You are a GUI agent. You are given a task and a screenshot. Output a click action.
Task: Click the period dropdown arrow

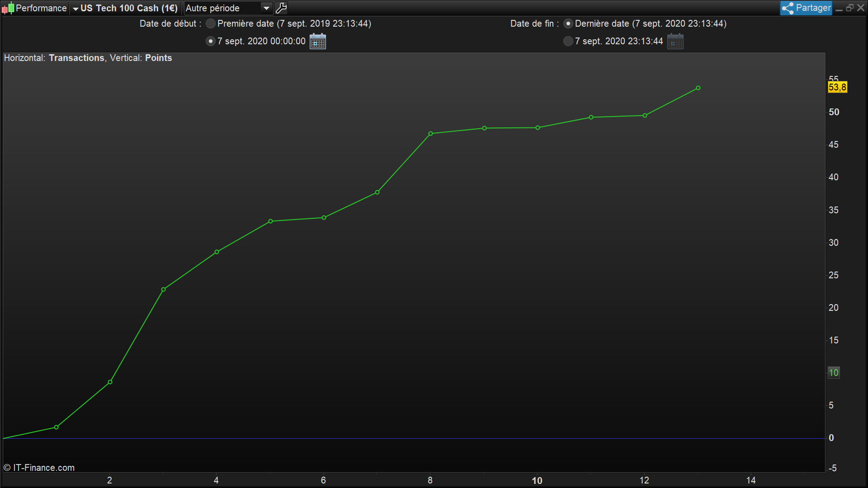267,8
